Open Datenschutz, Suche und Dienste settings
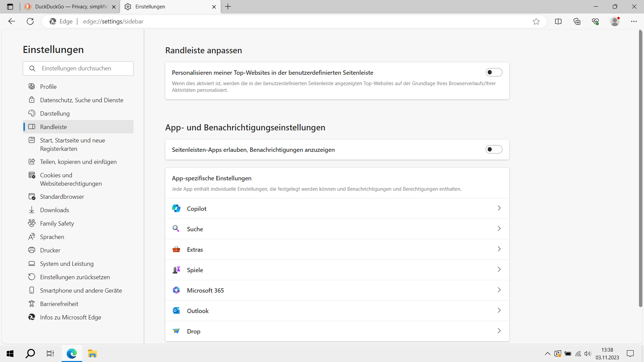This screenshot has height=362, width=644. tap(82, 100)
